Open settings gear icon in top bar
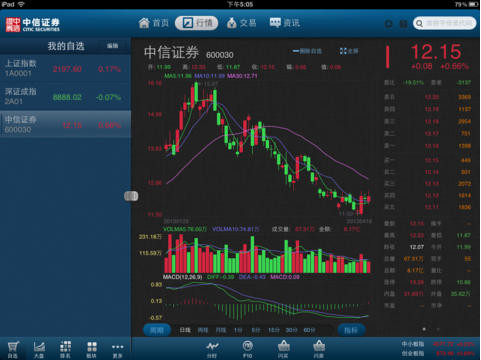Image resolution: width=481 pixels, height=360 pixels. (x=388, y=24)
